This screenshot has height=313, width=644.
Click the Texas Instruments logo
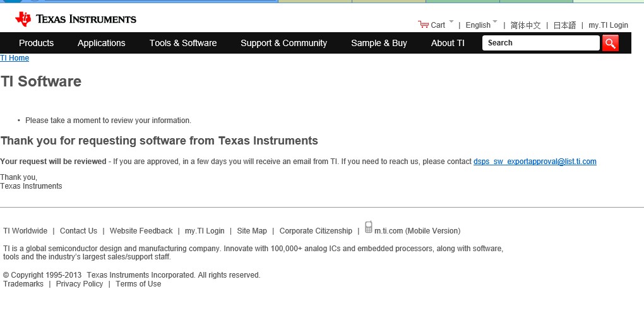pos(76,20)
